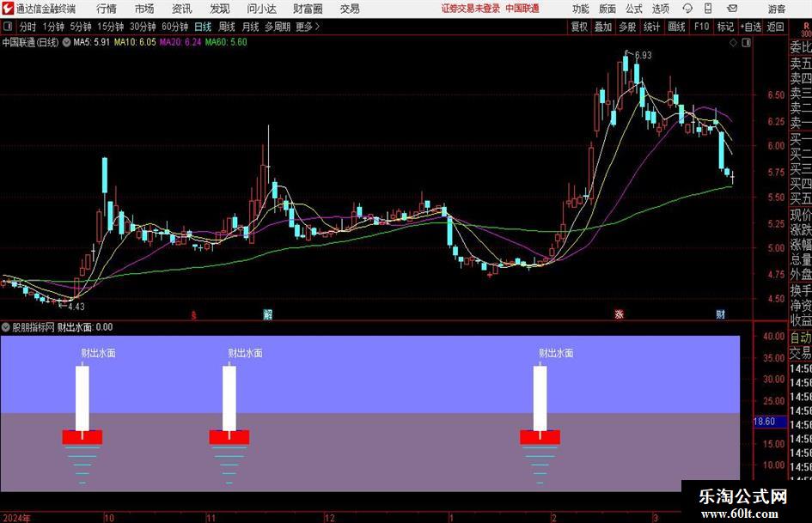
Task: Click the MA10: 6.05 indicator value
Action: pos(135,42)
